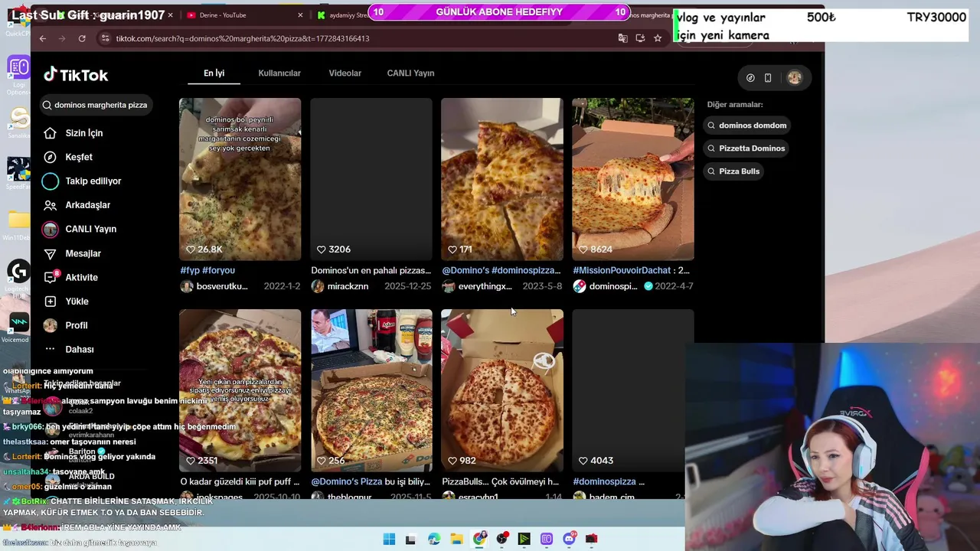980x551 pixels.
Task: Open the video with 256 likes
Action: point(371,390)
